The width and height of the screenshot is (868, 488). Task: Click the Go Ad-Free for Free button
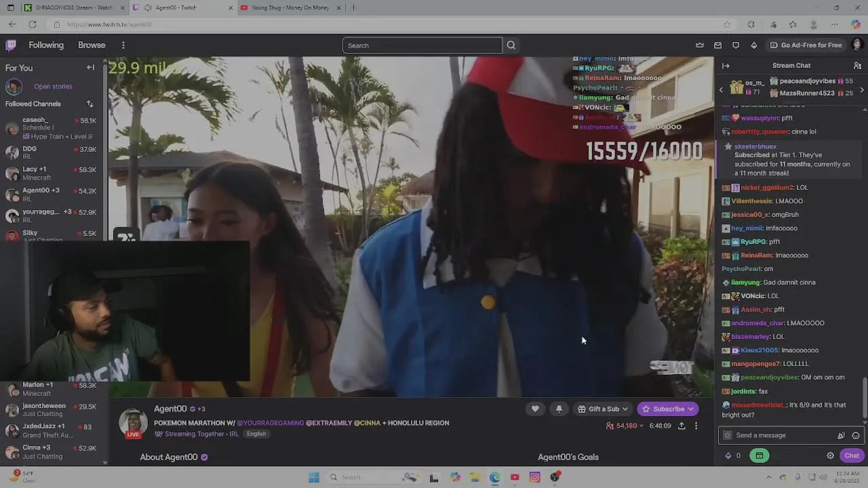tap(806, 45)
